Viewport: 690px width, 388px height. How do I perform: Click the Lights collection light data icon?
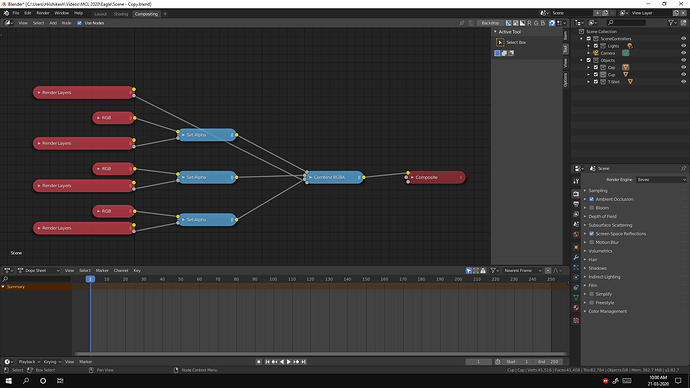(630, 46)
